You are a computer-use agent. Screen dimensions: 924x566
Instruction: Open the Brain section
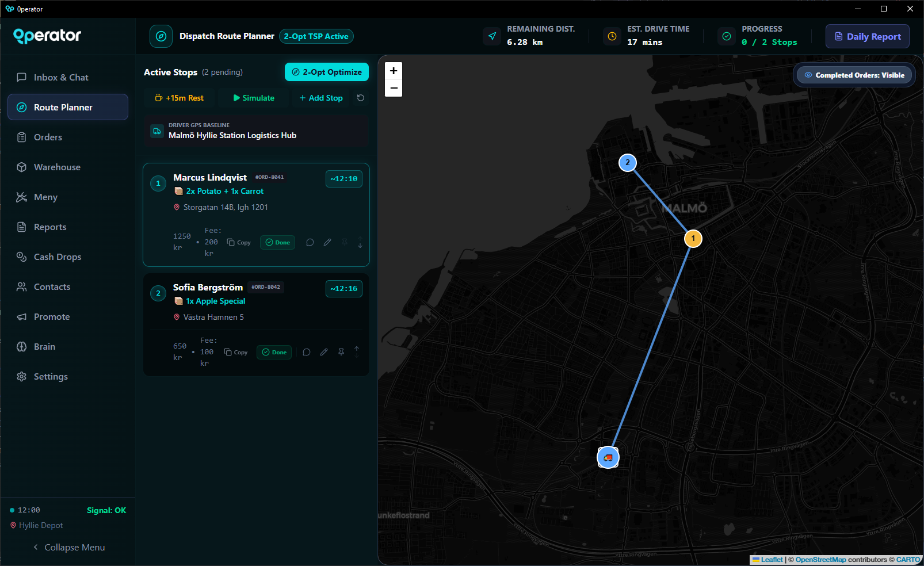[x=68, y=346]
